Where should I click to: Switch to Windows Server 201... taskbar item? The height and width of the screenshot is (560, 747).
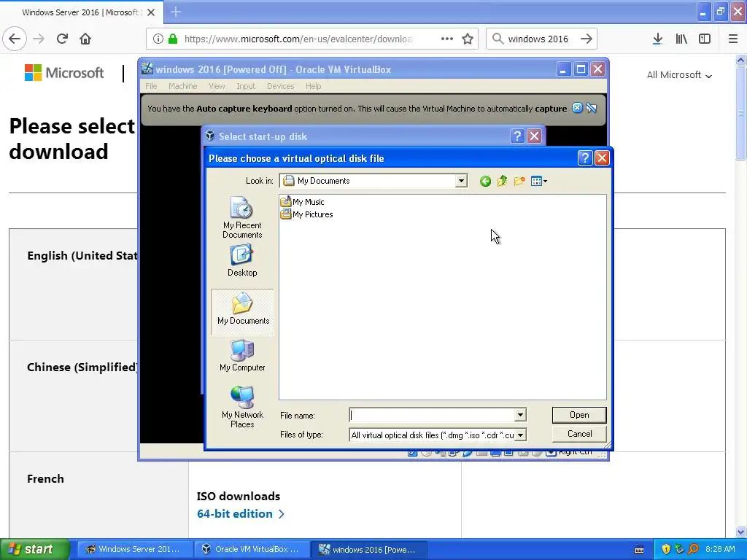135,549
